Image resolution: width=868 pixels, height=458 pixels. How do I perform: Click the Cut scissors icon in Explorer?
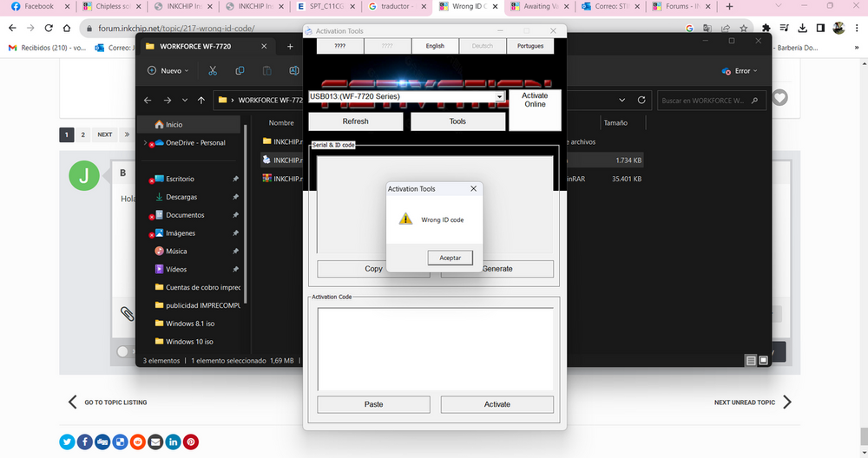coord(211,70)
